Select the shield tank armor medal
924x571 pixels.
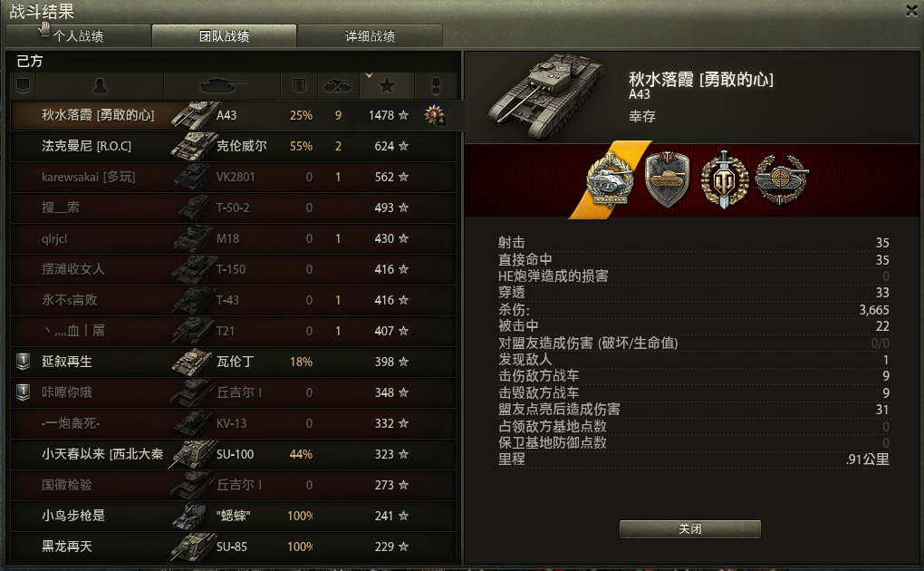[x=667, y=179]
